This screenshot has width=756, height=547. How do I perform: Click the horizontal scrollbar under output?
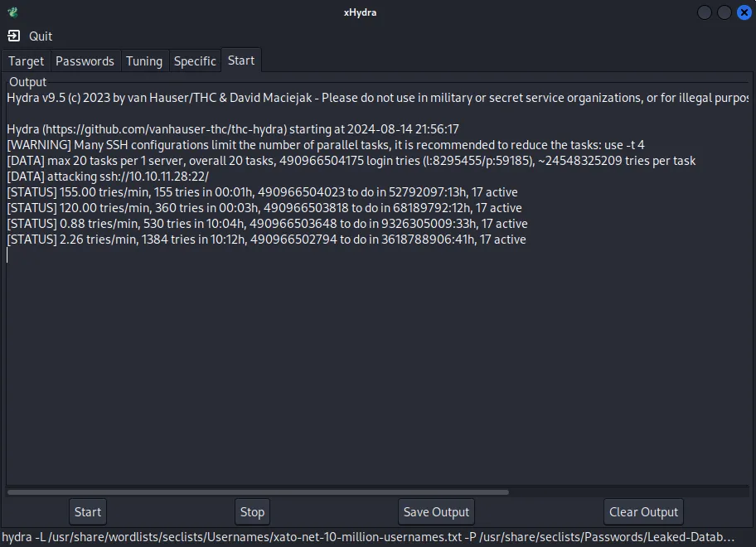(x=258, y=492)
